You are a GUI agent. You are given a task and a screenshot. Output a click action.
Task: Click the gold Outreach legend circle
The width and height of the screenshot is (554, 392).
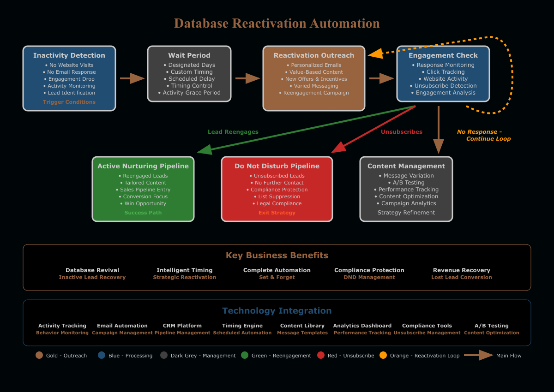tap(39, 355)
